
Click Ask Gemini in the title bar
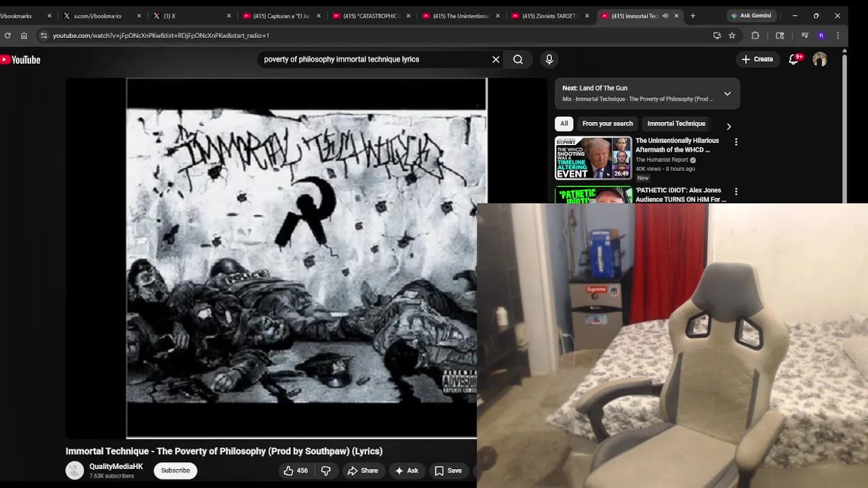[x=750, y=16]
